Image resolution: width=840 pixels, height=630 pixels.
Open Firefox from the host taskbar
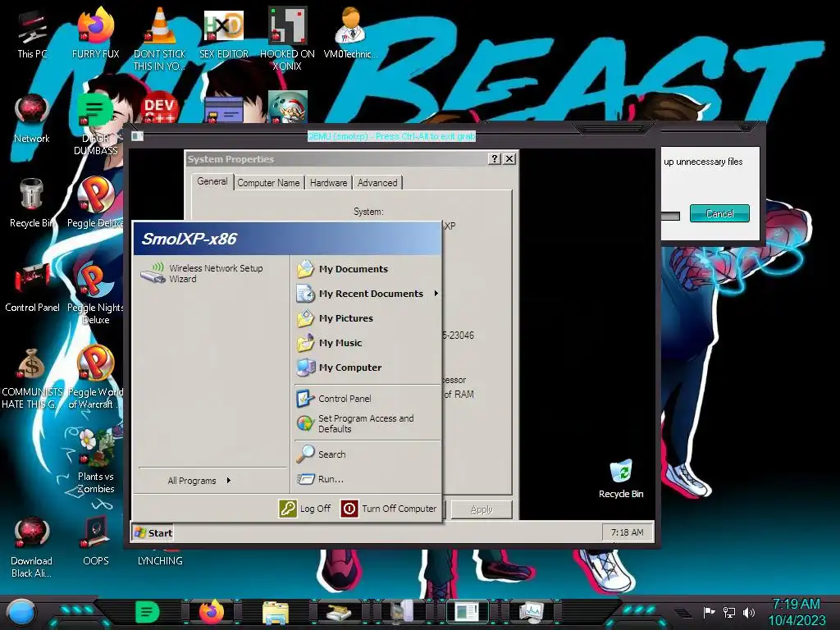[211, 612]
